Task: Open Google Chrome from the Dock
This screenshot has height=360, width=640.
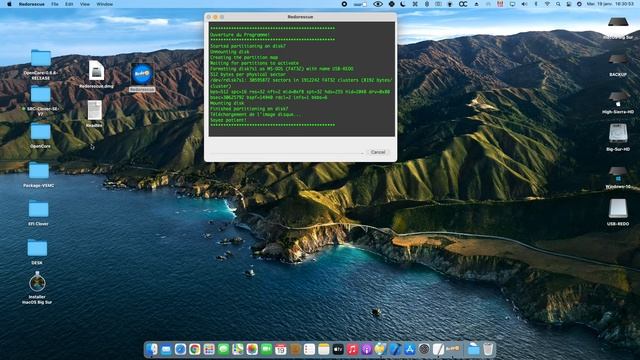Action: click(x=195, y=349)
